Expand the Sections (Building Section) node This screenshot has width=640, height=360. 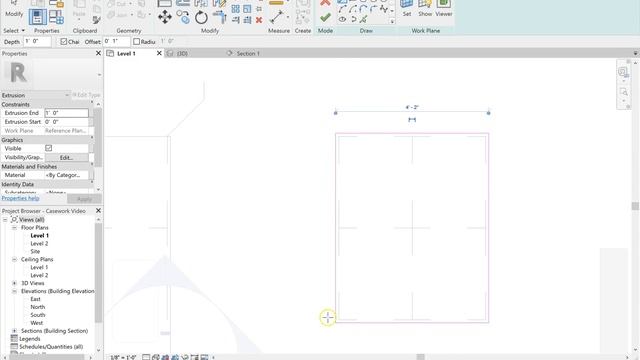14,331
